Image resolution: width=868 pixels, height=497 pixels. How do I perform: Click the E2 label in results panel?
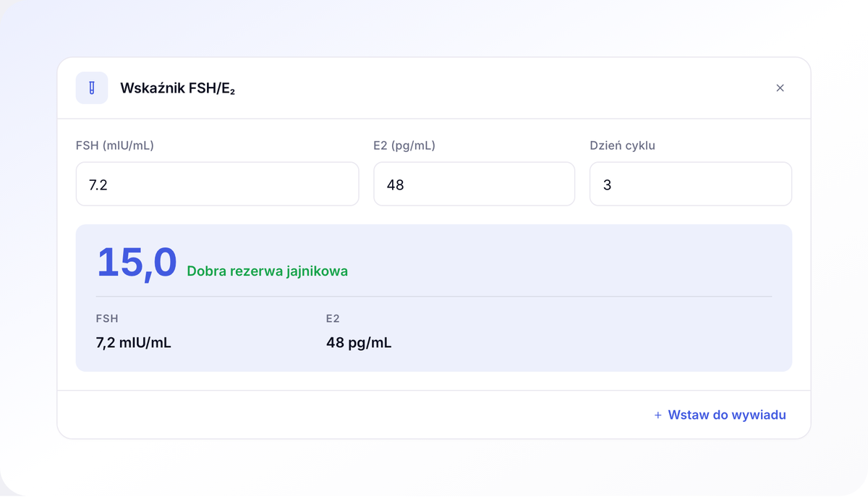(x=333, y=318)
